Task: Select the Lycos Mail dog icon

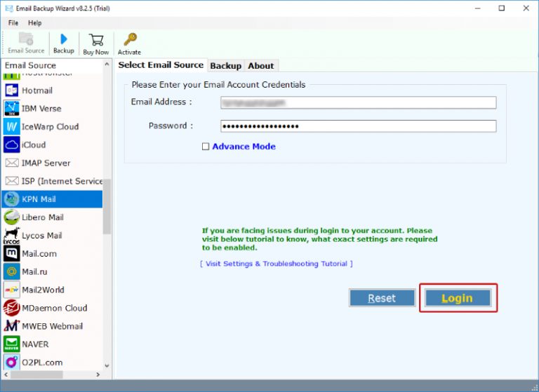Action: point(11,236)
